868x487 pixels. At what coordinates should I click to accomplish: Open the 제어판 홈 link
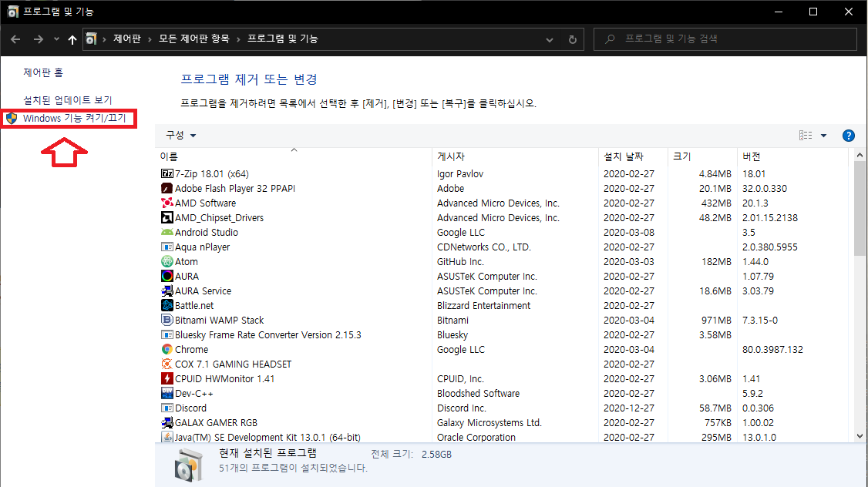point(43,72)
